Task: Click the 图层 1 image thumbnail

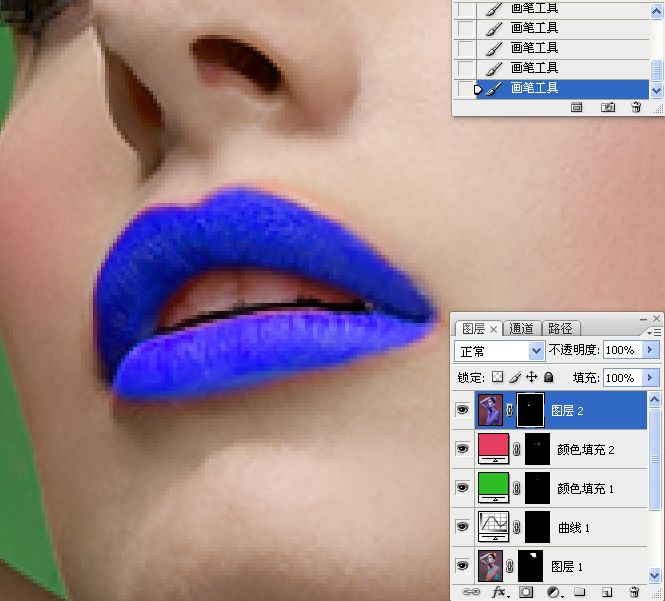Action: point(490,566)
